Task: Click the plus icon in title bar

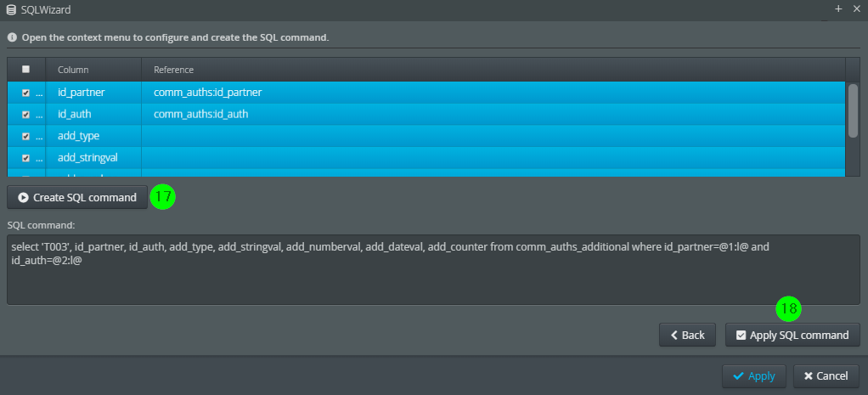Action: tap(838, 8)
